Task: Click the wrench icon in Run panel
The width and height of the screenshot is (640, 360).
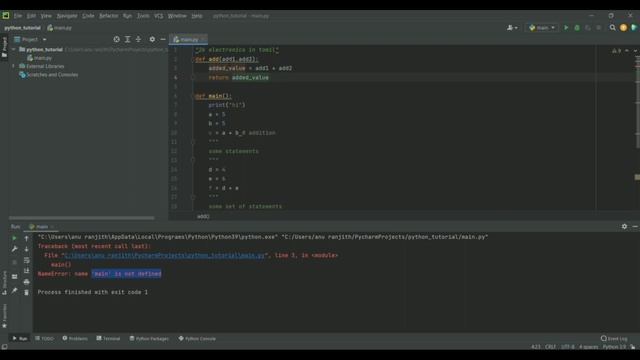Action: [x=14, y=249]
